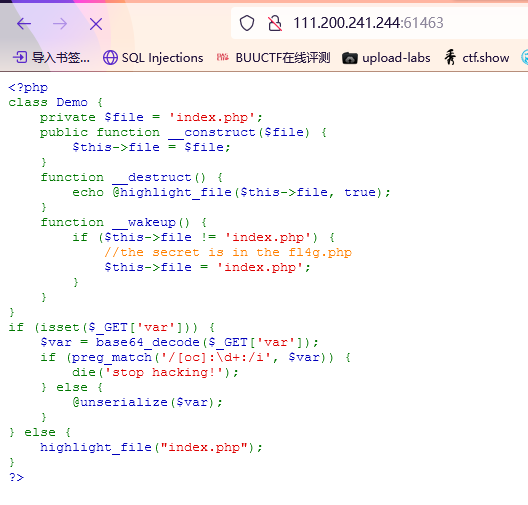Open the upload-labs bookmark
Image resolution: width=528 pixels, height=505 pixels.
tap(386, 58)
